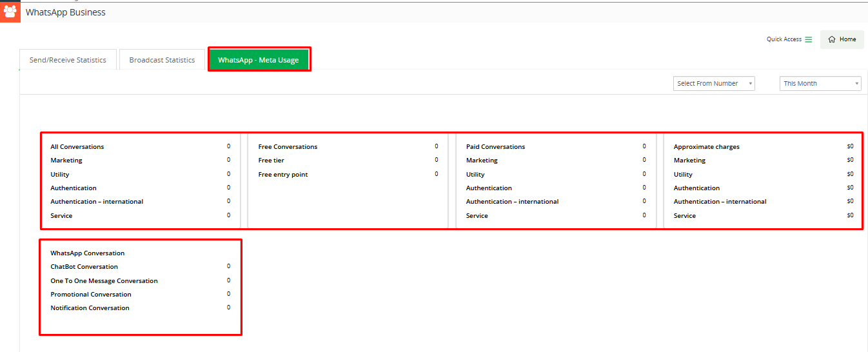Click the Approximate charges label

point(707,147)
